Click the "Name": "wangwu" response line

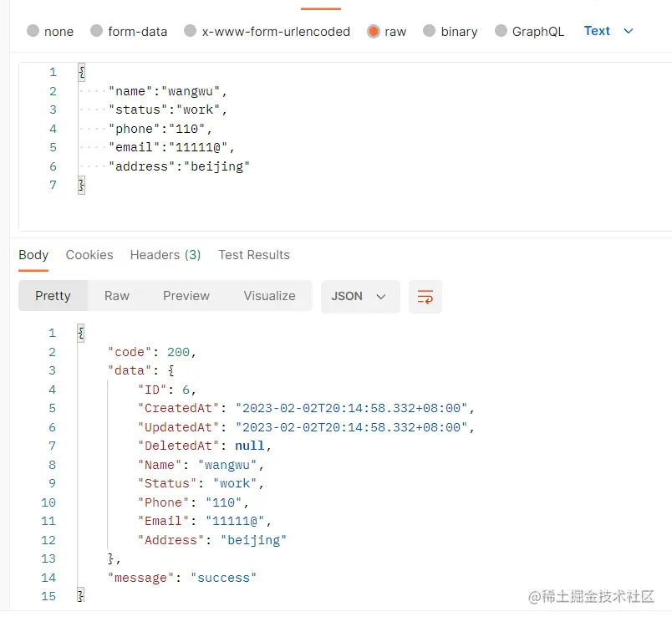(201, 465)
